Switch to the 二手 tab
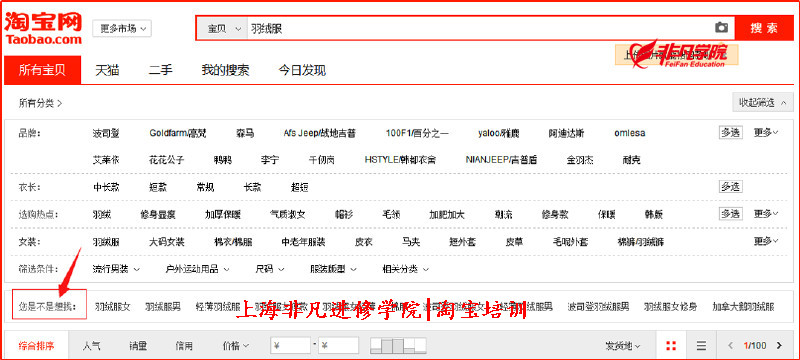 tap(161, 70)
